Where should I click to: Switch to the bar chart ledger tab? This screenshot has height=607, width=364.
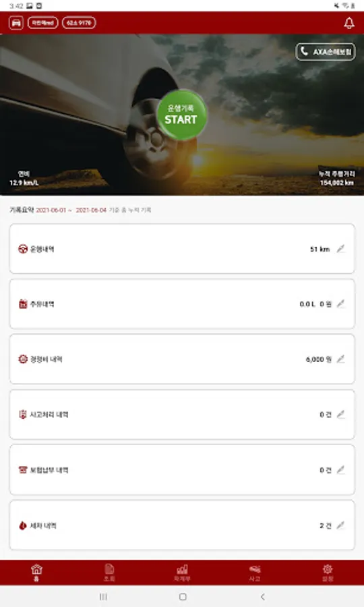pos(182,573)
